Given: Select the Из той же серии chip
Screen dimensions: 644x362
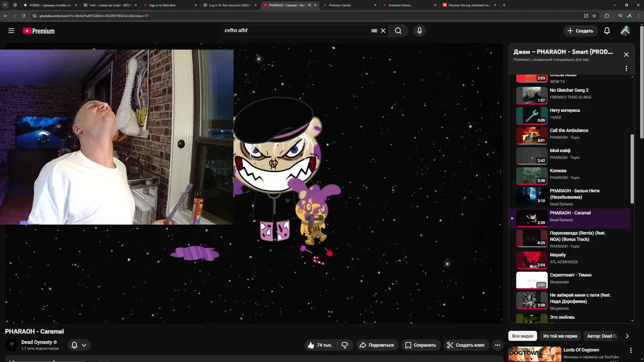Looking at the screenshot, I should click(x=560, y=336).
